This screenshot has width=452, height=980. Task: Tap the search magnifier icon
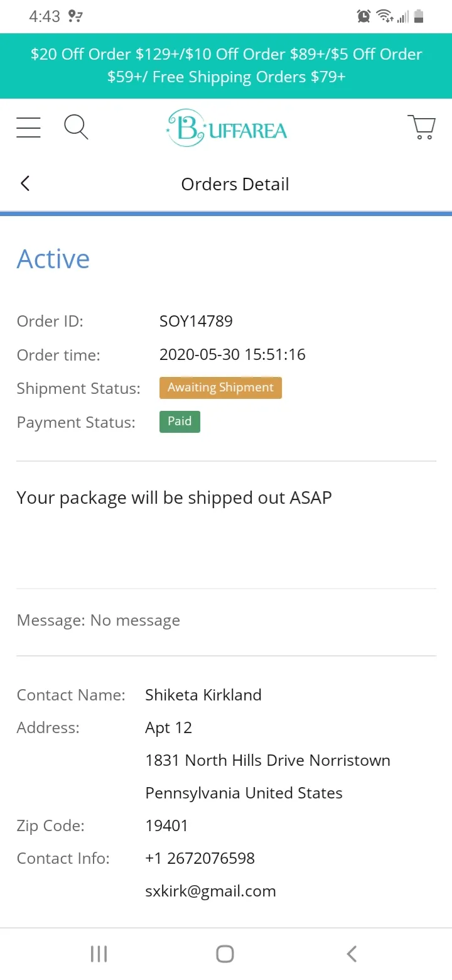coord(76,127)
